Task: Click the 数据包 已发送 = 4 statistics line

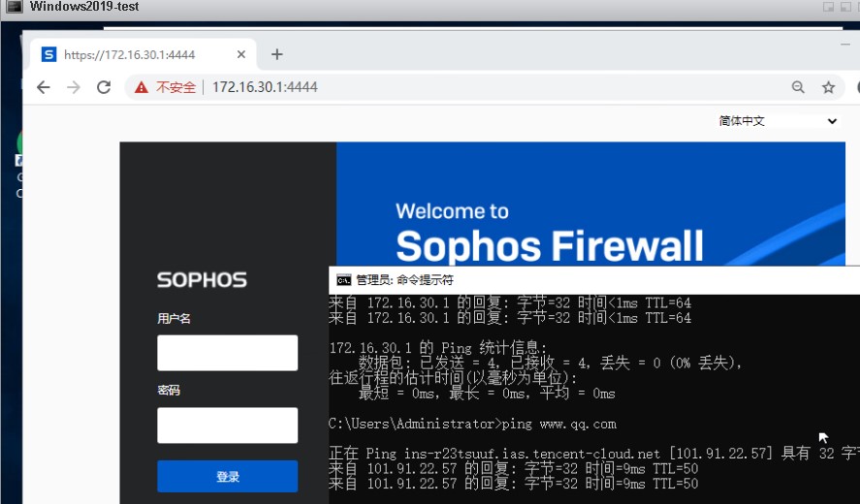Action: coord(550,362)
